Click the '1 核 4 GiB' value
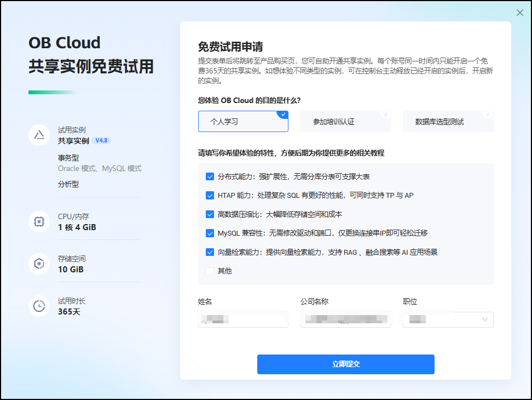Image resolution: width=532 pixels, height=400 pixels. (77, 227)
